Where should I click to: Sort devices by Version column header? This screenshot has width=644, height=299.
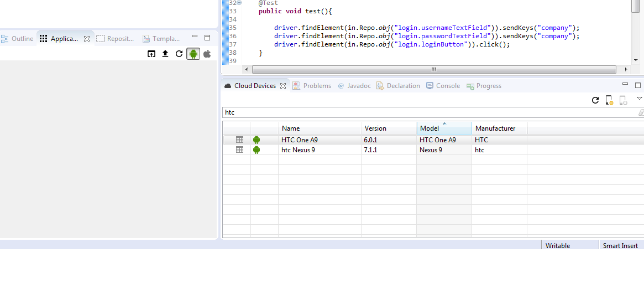click(375, 128)
